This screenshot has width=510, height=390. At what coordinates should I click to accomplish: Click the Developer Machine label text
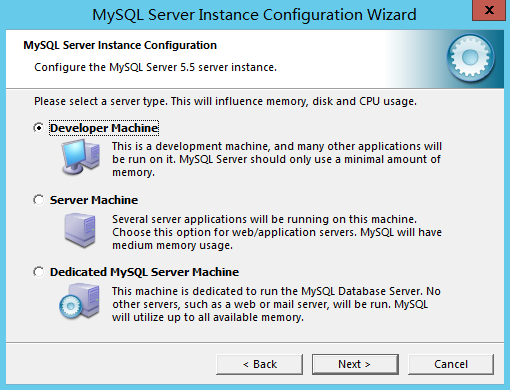pyautogui.click(x=104, y=128)
